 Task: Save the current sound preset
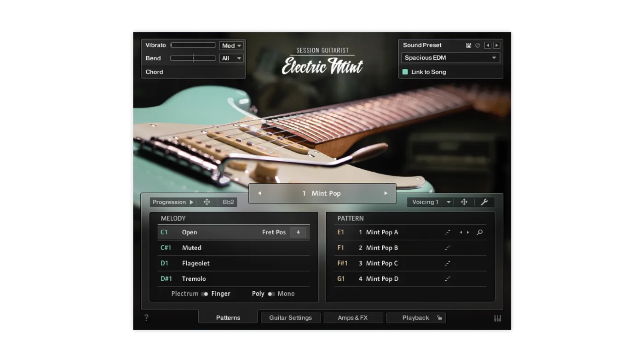(x=468, y=45)
